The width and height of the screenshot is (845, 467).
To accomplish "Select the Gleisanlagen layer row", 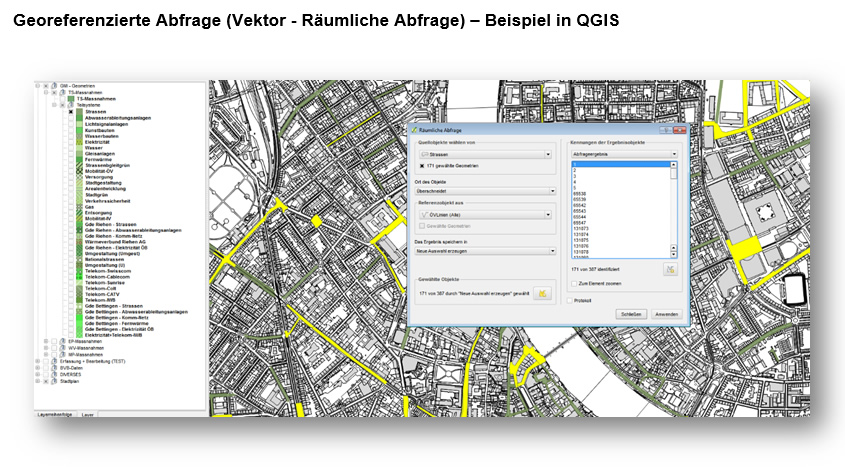I will 100,154.
